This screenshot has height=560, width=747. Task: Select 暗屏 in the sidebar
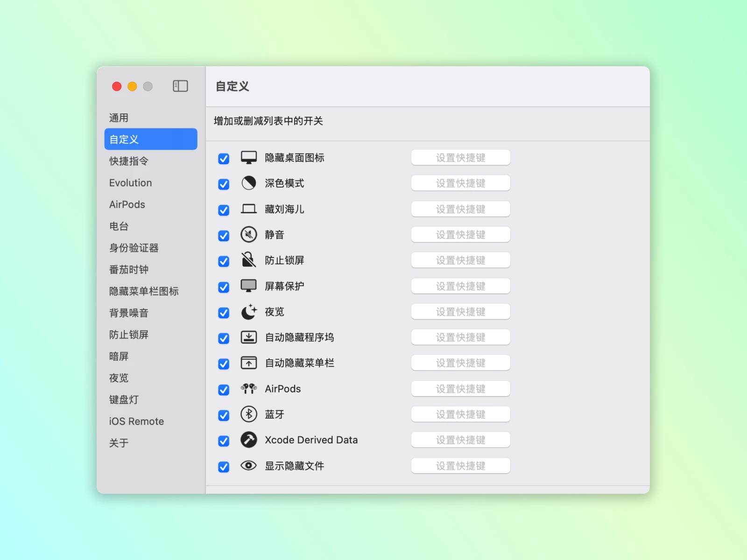point(151,356)
